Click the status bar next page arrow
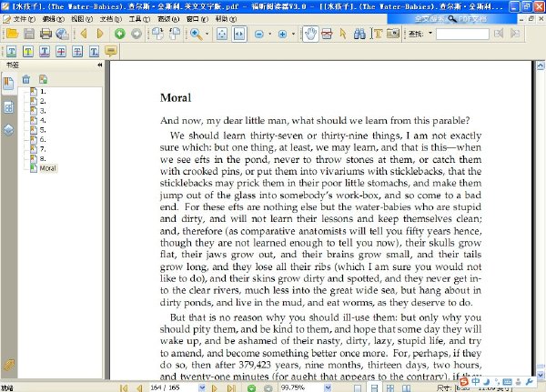Screen dimensions: 546x392 click(x=215, y=387)
